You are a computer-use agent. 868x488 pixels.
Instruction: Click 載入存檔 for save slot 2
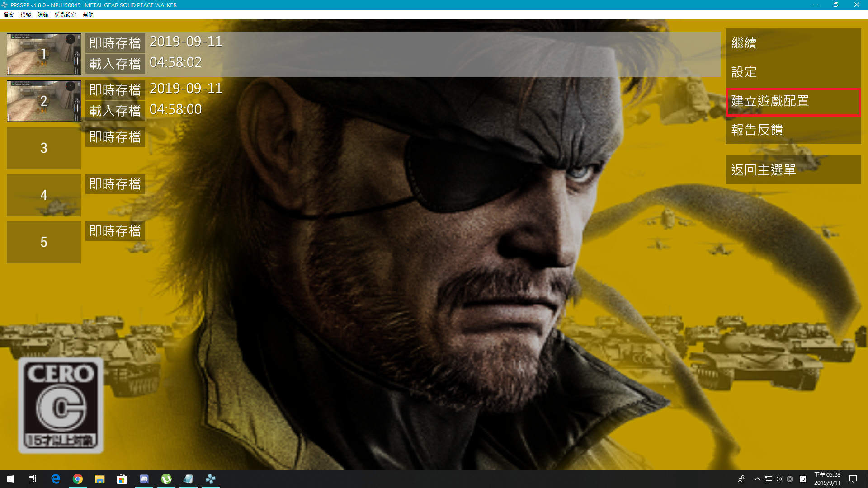click(x=115, y=111)
